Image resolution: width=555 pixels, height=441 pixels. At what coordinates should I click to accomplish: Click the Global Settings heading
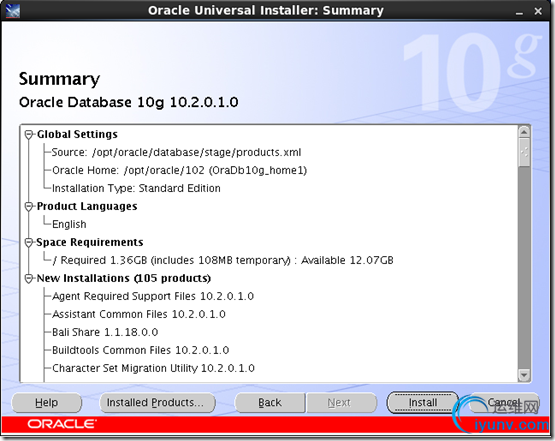click(x=77, y=134)
